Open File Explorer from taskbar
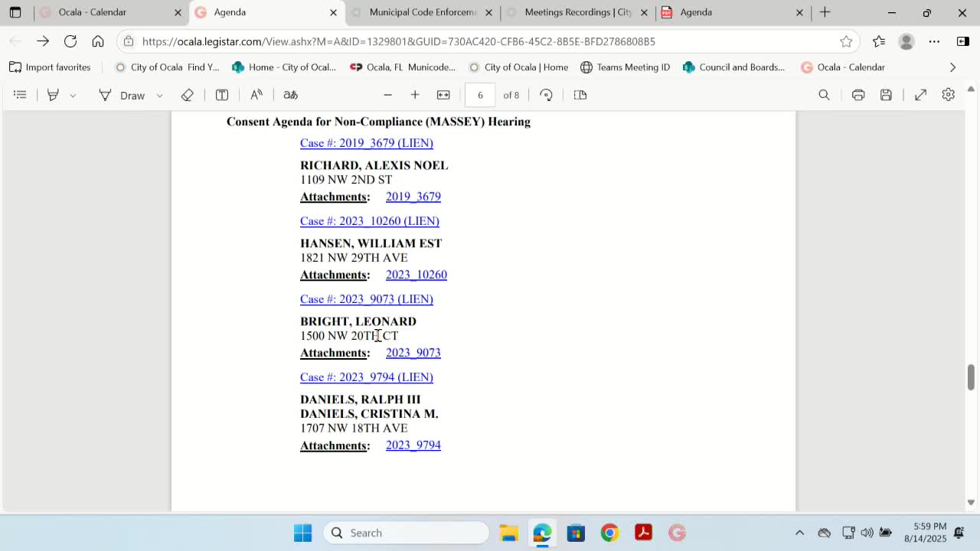980x551 pixels. click(508, 533)
